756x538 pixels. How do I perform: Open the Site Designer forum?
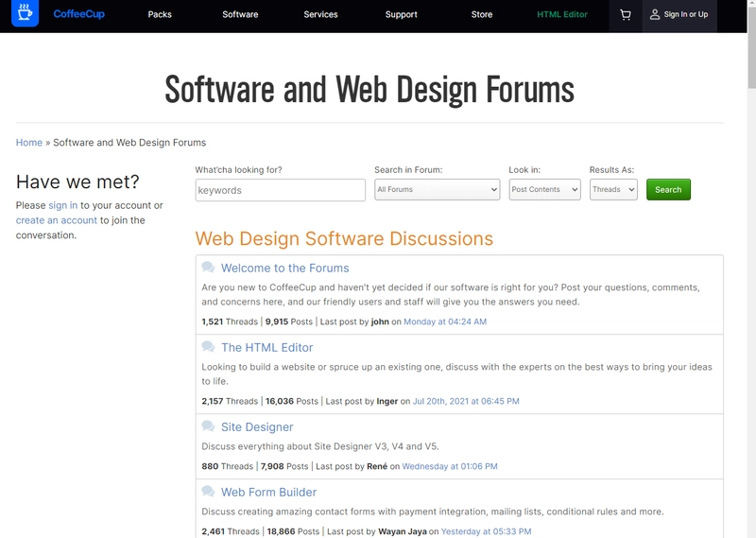tap(257, 427)
